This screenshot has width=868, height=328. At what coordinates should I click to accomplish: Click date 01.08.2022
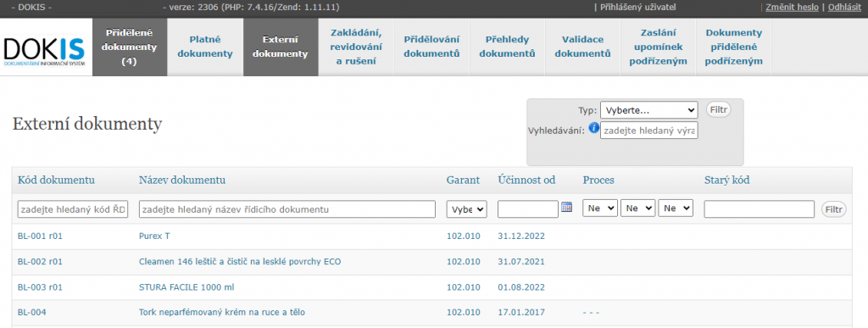(521, 287)
